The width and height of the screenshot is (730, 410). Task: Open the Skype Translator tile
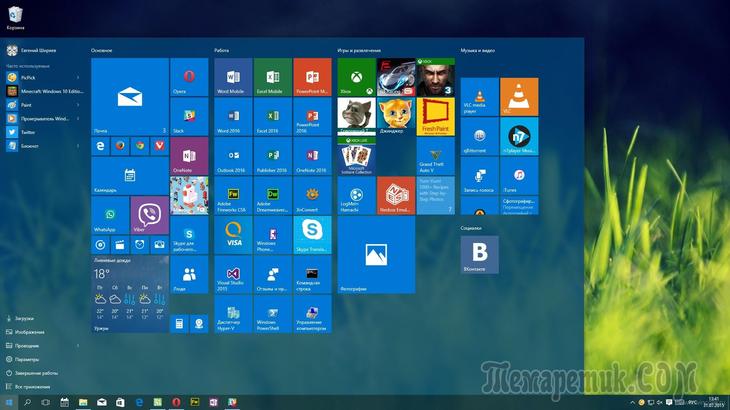[x=312, y=235]
